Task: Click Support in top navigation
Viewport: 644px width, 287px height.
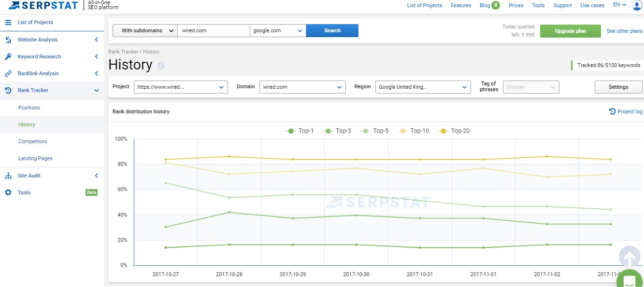Action: pyautogui.click(x=563, y=5)
